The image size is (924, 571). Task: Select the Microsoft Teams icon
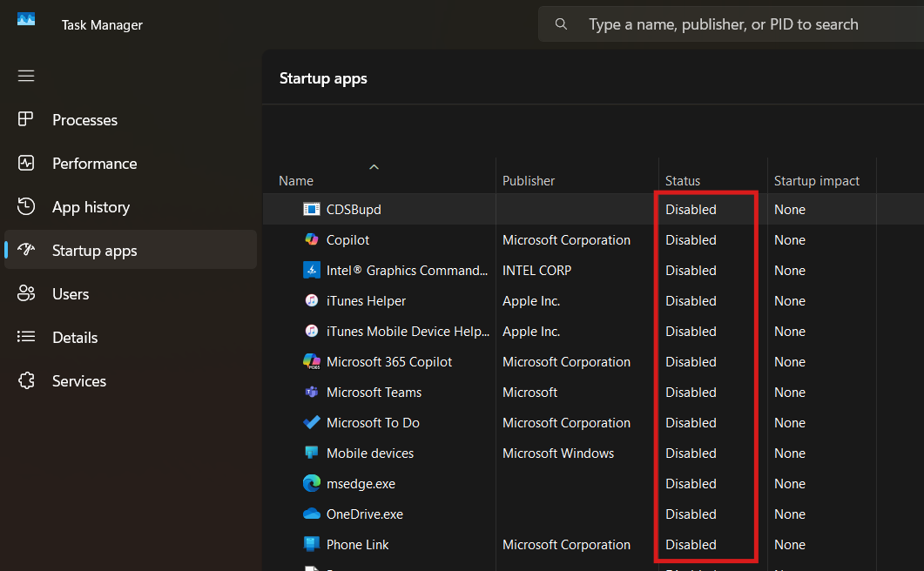[x=312, y=392]
